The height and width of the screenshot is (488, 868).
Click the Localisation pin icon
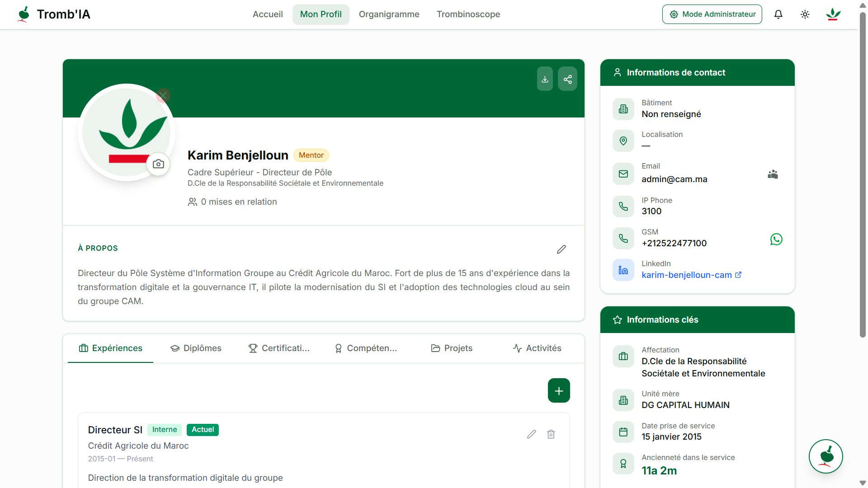point(623,141)
